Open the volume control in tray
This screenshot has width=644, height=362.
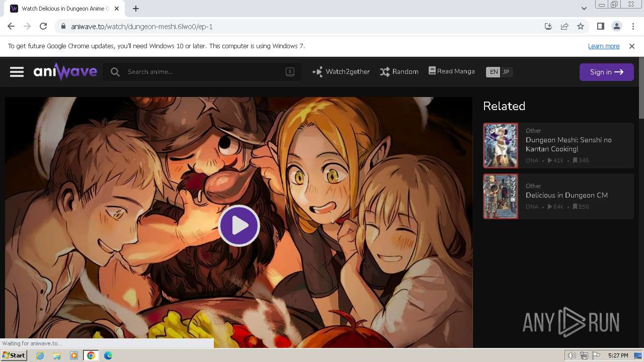coord(572,355)
